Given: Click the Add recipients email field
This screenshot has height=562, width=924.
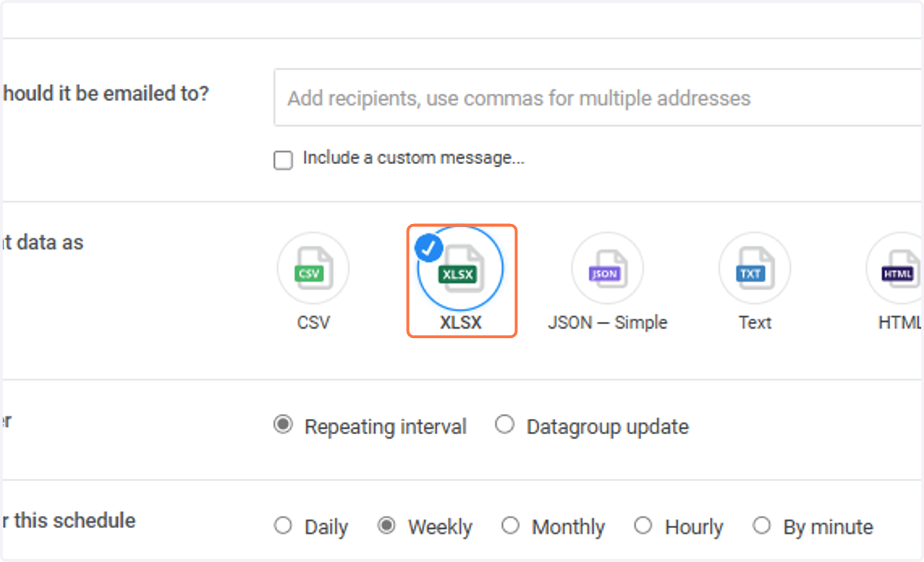Looking at the screenshot, I should tap(599, 98).
